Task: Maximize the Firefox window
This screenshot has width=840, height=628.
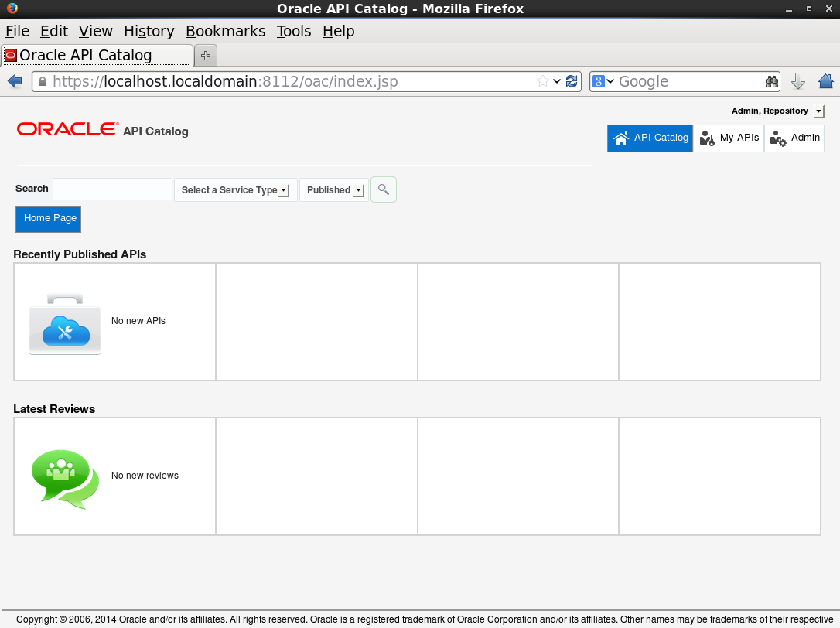Action: (809, 9)
